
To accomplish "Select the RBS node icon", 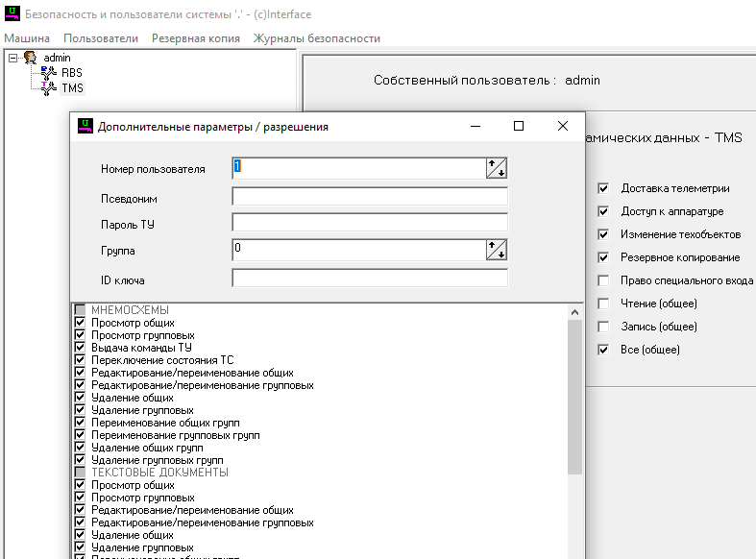I will [48, 72].
